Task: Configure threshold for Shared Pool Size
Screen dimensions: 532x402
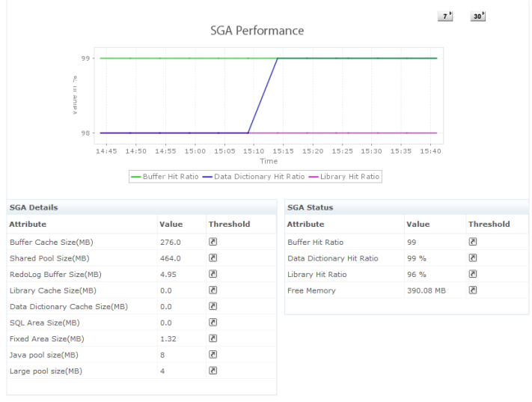Action: coord(213,258)
